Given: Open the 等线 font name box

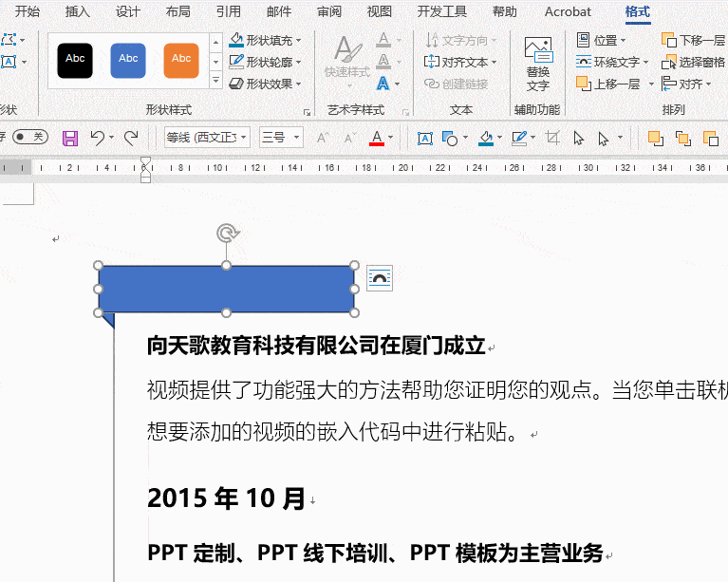Looking at the screenshot, I should click(207, 138).
